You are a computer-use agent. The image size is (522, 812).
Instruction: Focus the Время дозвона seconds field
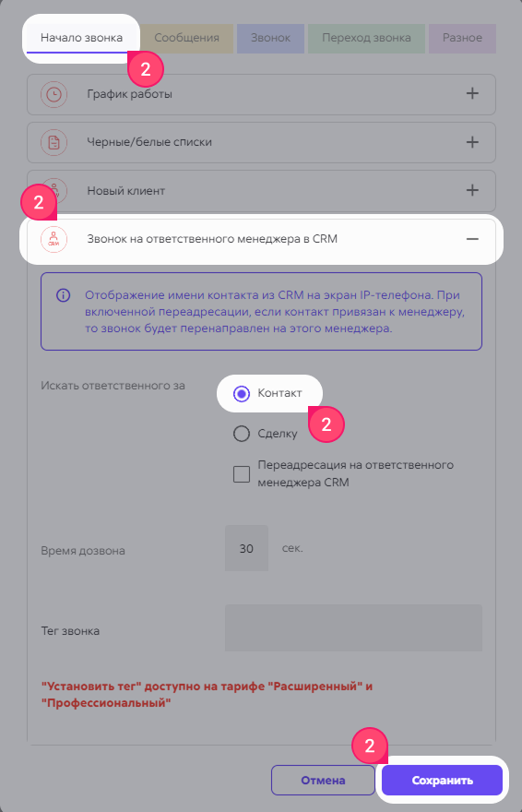pos(246,548)
